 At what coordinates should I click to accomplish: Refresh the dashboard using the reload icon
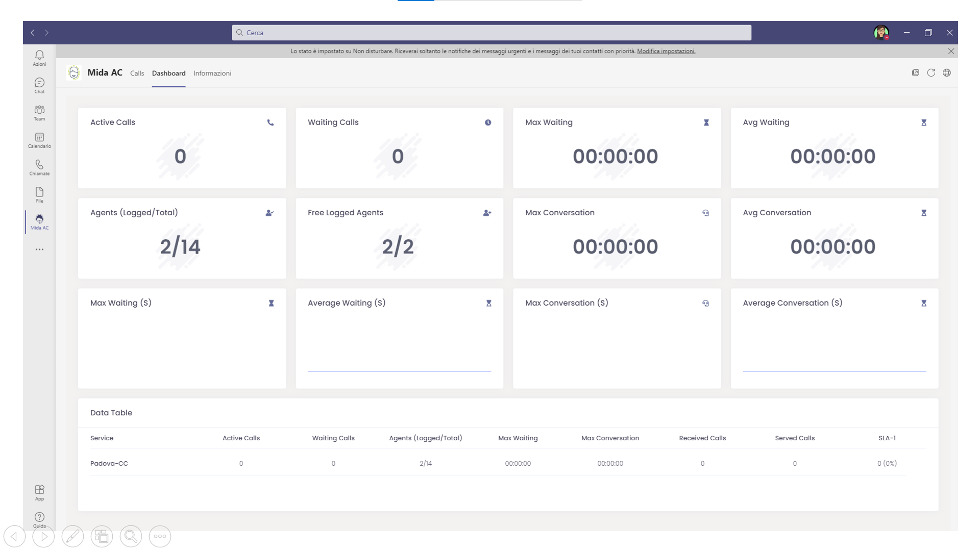click(x=932, y=73)
